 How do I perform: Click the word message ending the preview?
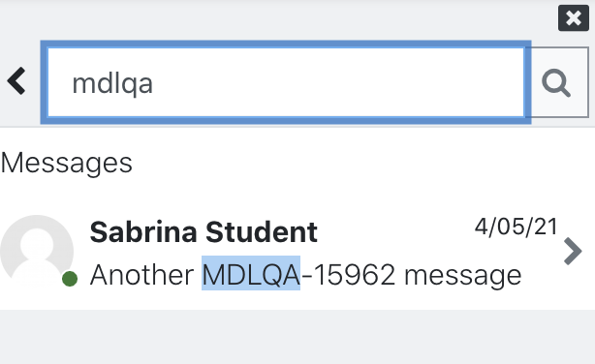(x=463, y=275)
